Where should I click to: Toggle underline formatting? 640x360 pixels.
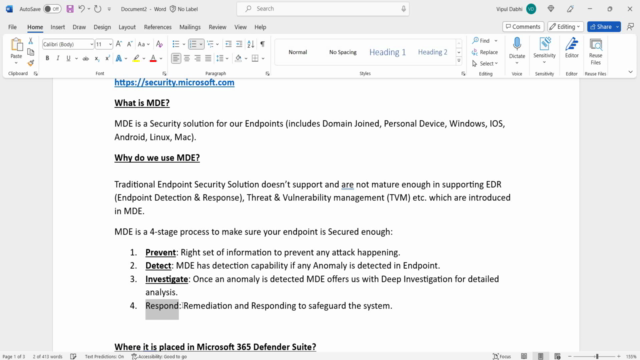click(x=69, y=59)
